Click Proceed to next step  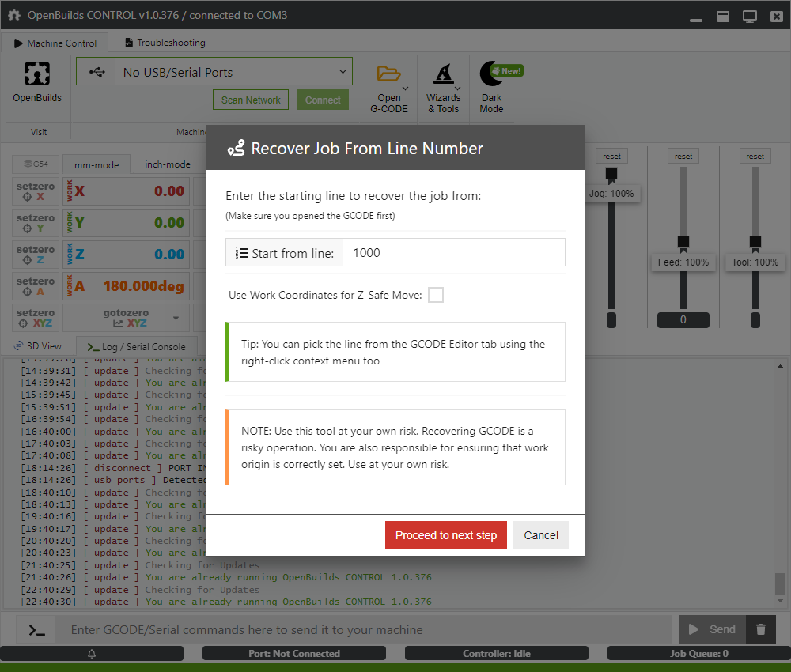tap(446, 535)
